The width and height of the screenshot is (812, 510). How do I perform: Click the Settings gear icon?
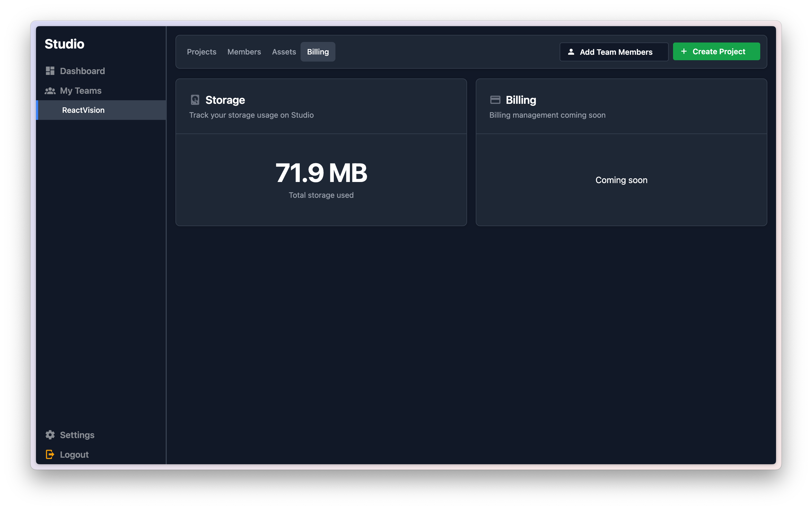[50, 435]
